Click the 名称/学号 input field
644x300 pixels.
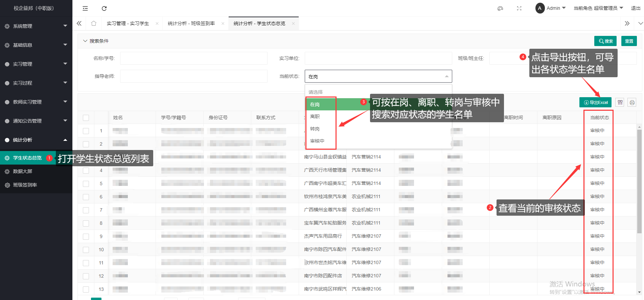[x=193, y=58]
